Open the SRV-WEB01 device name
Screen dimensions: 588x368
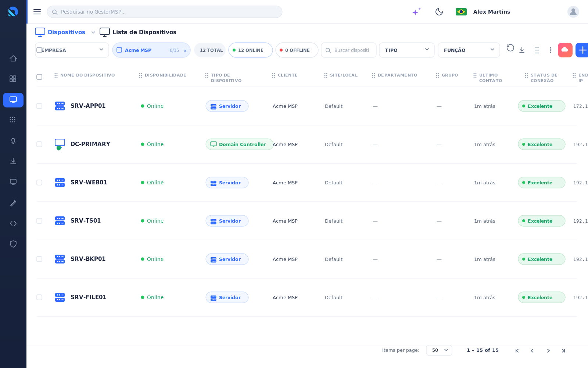tap(89, 183)
